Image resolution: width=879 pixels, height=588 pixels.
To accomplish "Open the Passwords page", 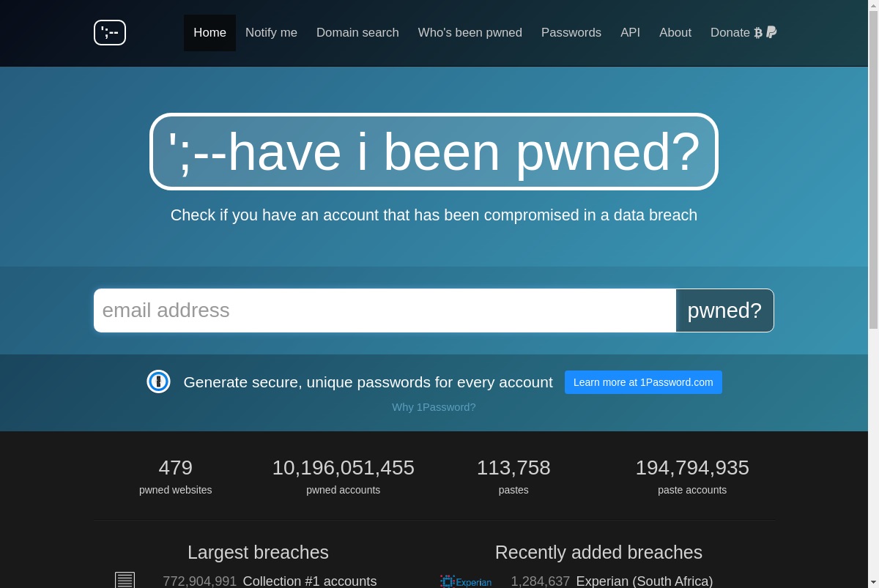I will [x=571, y=33].
